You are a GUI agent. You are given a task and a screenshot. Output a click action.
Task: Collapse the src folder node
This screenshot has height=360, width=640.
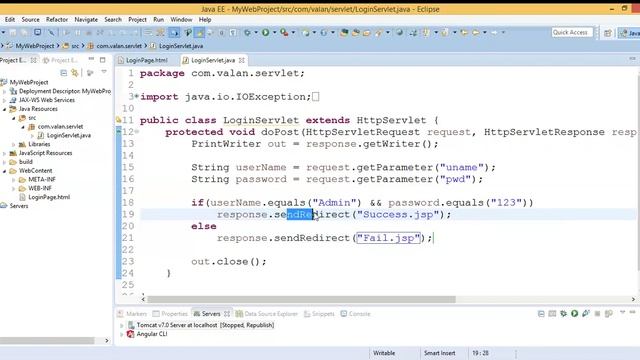click(x=14, y=118)
